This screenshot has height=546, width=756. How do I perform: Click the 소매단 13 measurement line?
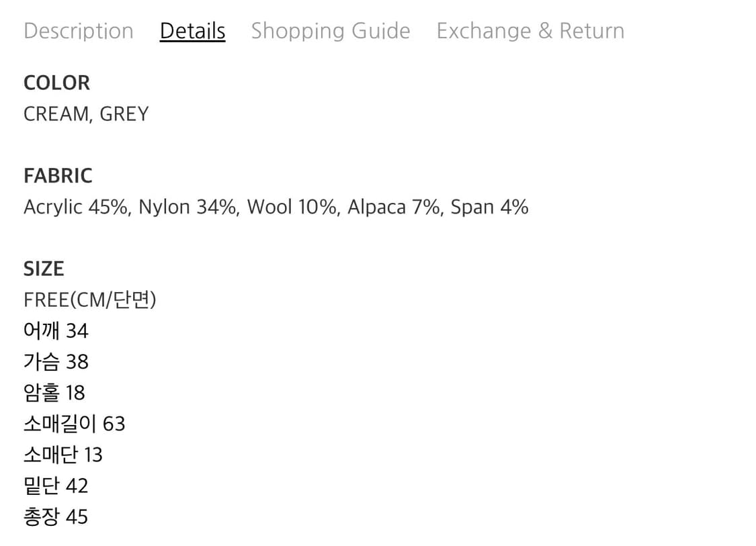click(x=63, y=455)
